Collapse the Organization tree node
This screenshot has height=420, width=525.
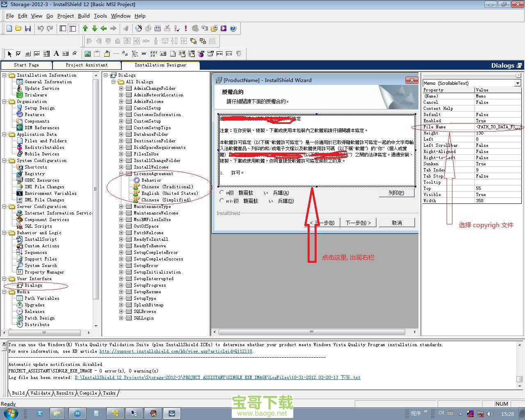click(5, 101)
